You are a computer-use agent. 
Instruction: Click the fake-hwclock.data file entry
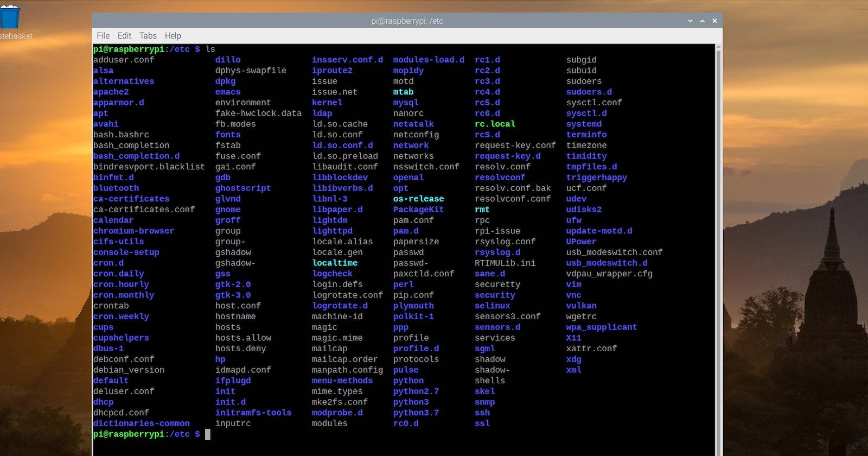click(x=258, y=113)
